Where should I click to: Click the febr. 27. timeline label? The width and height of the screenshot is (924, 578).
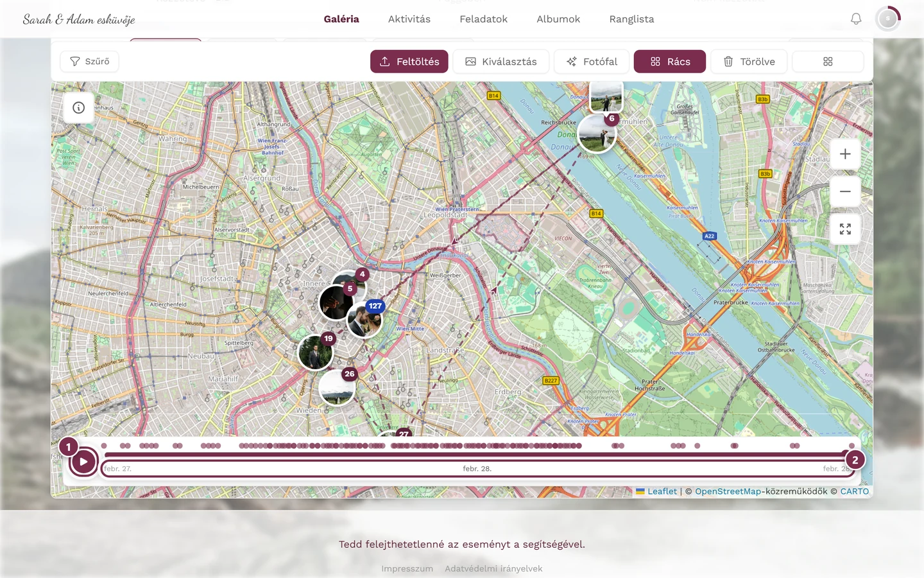117,469
